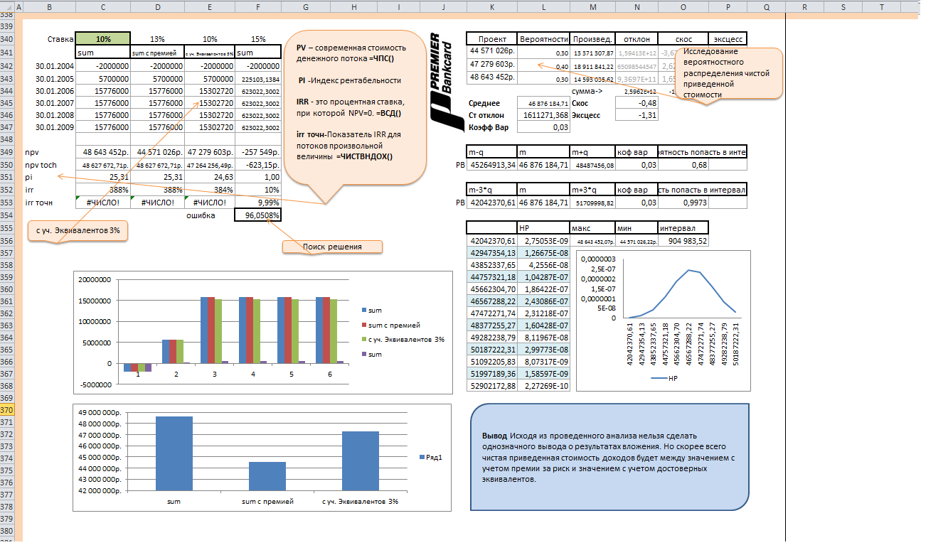The image size is (948, 560).
Task: Select the red 'sum с премией' legend marker
Action: [364, 325]
